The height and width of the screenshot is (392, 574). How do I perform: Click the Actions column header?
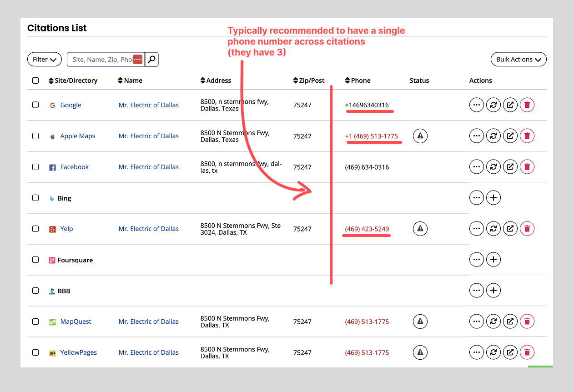481,80
